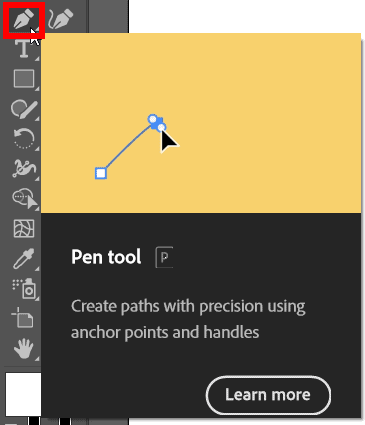Choose the Artboard tool

tap(23, 317)
